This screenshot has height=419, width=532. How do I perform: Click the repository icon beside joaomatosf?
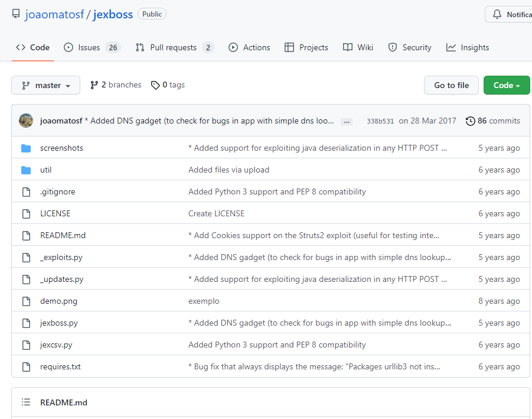click(16, 14)
